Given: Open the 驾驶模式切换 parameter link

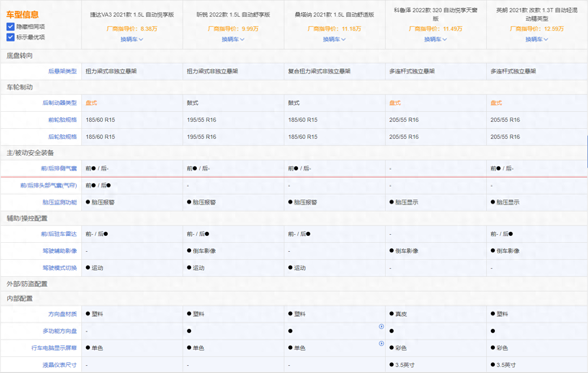Looking at the screenshot, I should click(x=60, y=268).
